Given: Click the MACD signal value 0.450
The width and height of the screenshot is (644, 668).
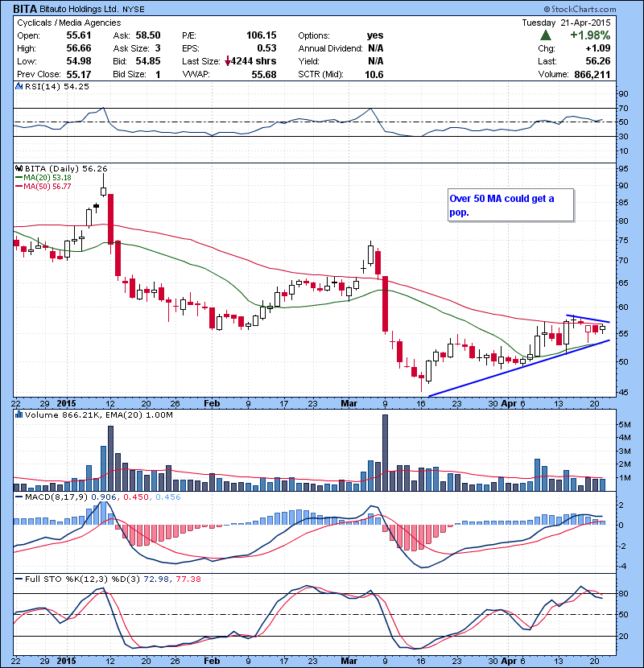Looking at the screenshot, I should [x=136, y=497].
